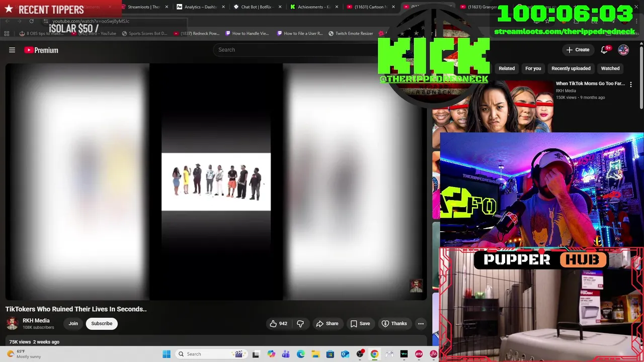Select the Watched filter chip
Image resolution: width=644 pixels, height=362 pixels.
point(610,68)
